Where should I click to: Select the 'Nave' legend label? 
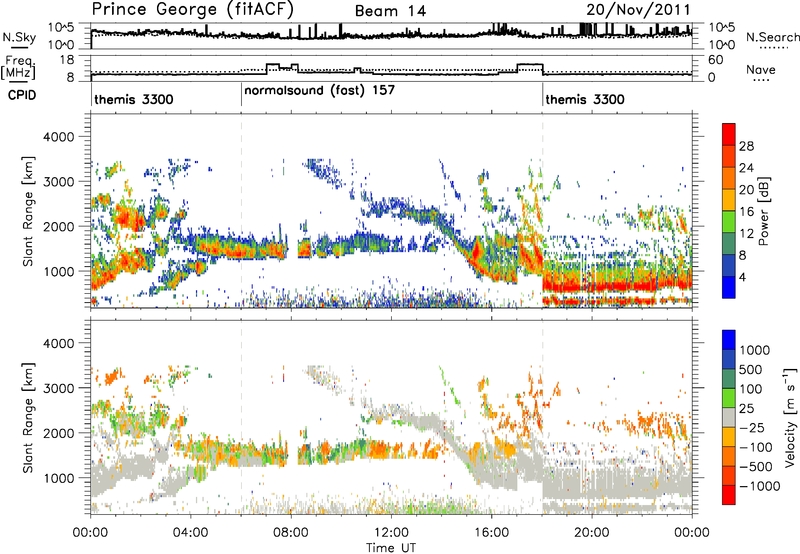tap(761, 69)
